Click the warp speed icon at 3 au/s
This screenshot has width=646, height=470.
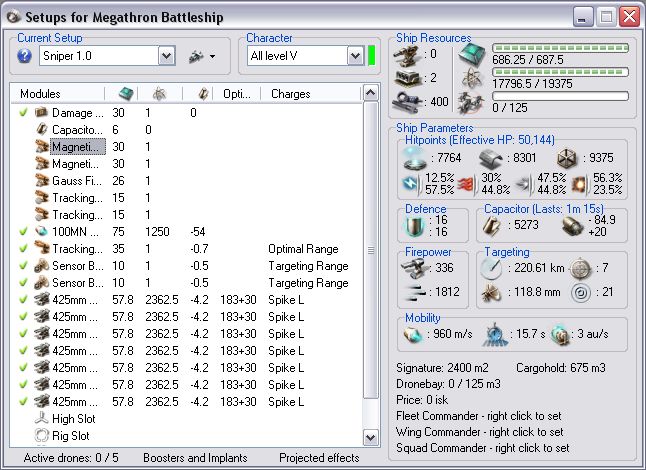point(560,334)
